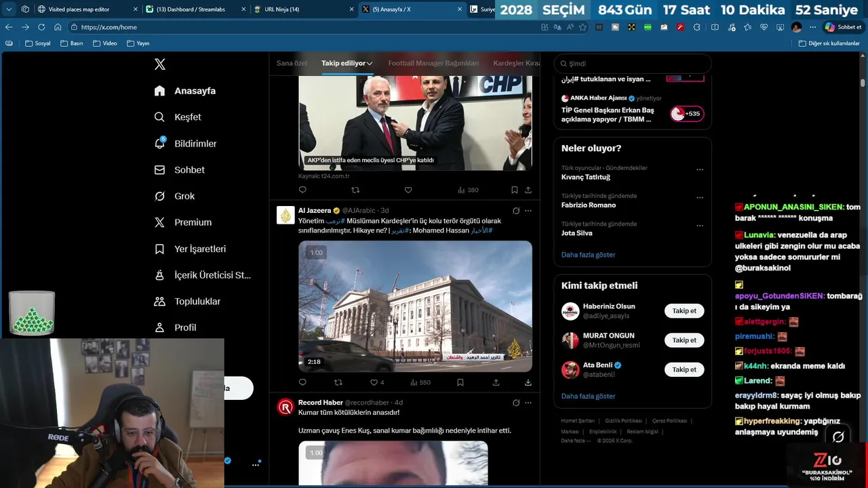The image size is (868, 488).
Task: Share the Al Jazeera post
Action: (496, 382)
